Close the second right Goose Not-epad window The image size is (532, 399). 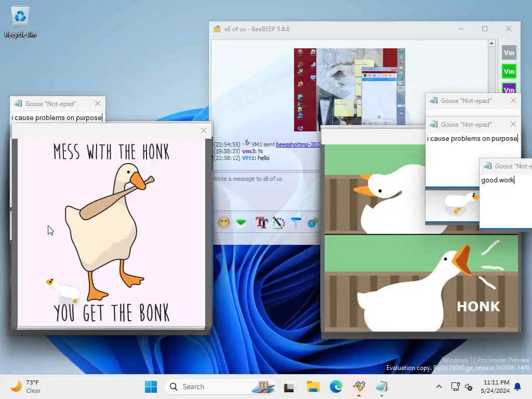(x=513, y=125)
